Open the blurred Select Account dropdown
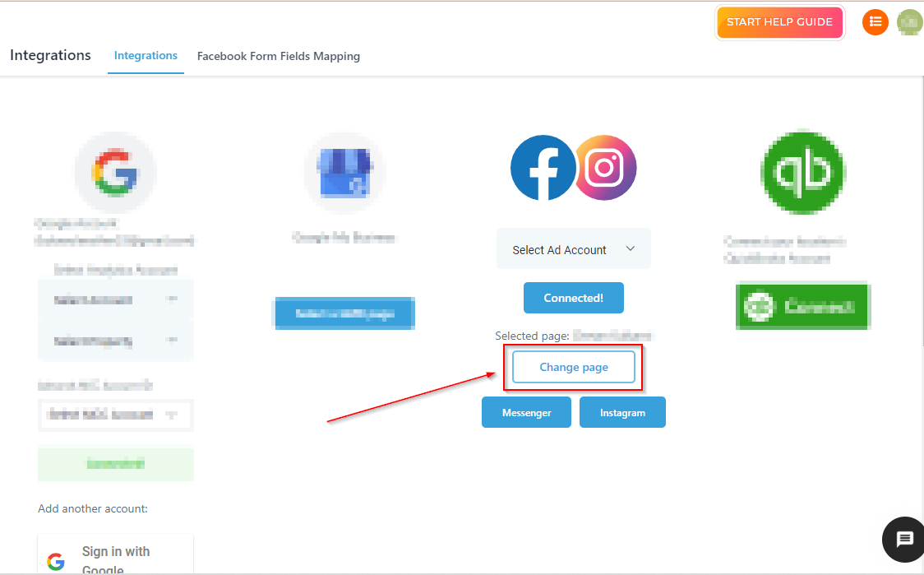The height and width of the screenshot is (575, 924). pos(115,300)
